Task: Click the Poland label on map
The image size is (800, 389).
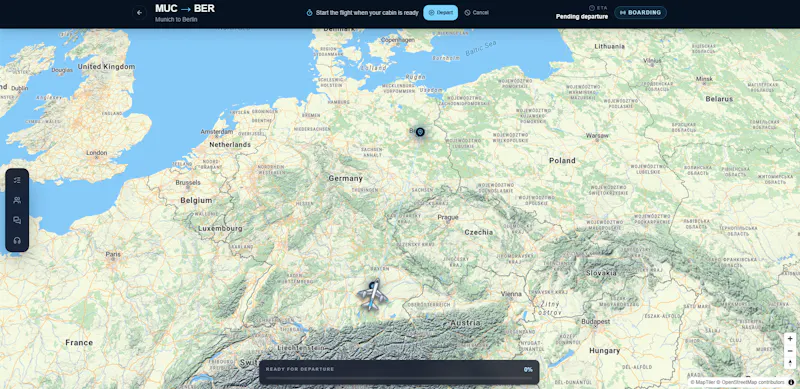Action: pos(562,160)
